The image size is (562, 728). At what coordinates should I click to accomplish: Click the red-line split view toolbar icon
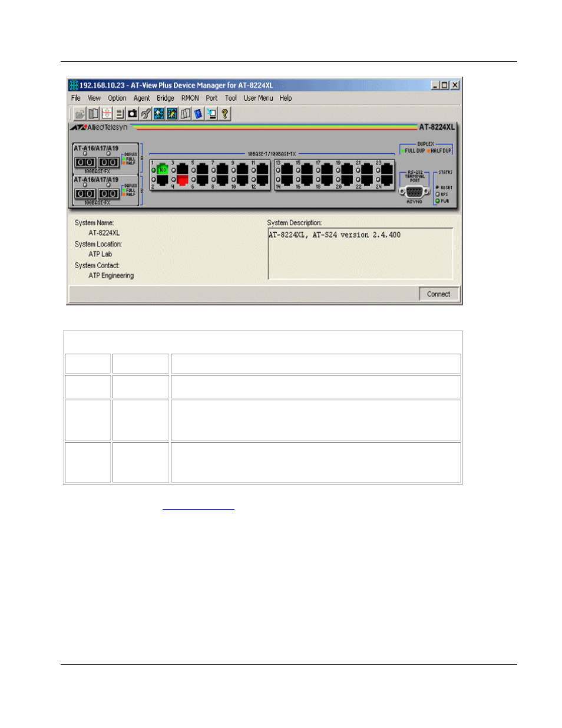tap(107, 114)
